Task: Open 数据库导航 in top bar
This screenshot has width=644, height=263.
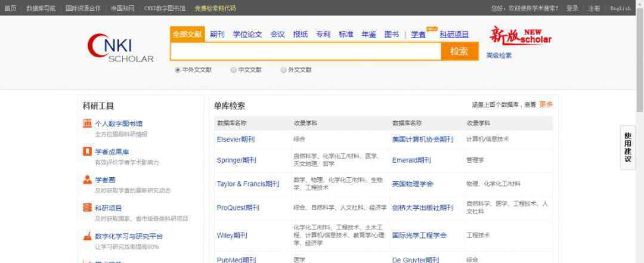Action: [41, 8]
